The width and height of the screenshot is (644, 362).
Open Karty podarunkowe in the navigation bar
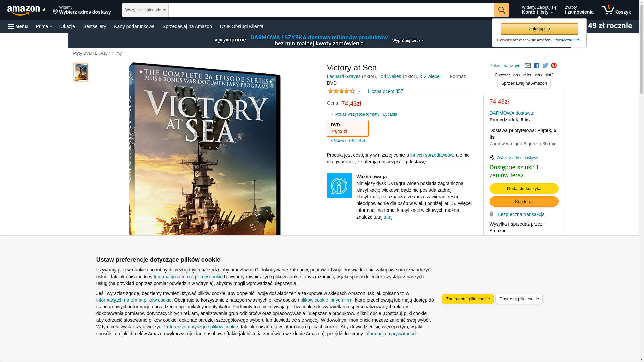pyautogui.click(x=134, y=26)
